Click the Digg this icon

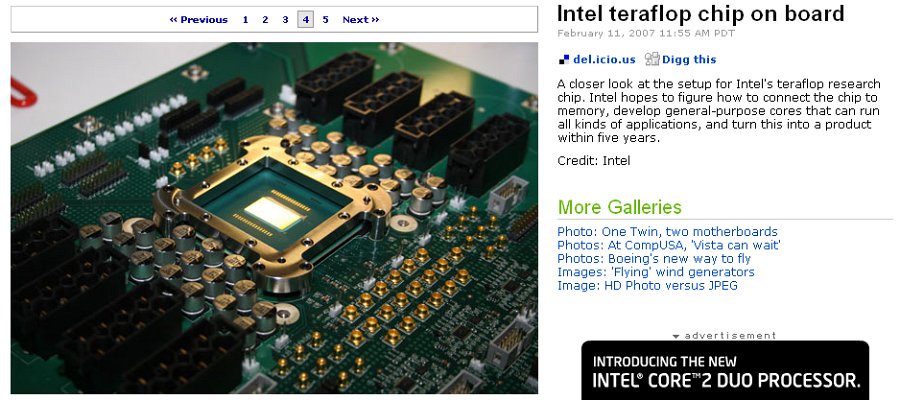click(652, 59)
